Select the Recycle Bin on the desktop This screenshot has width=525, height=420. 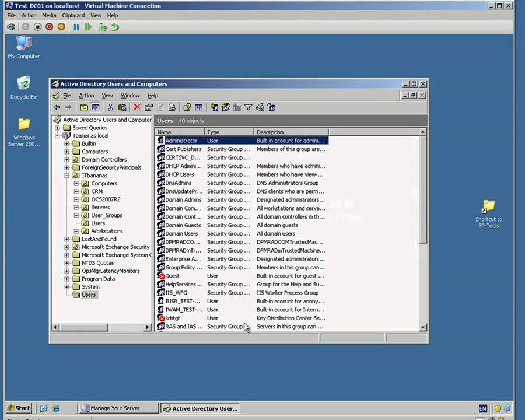pos(24,88)
